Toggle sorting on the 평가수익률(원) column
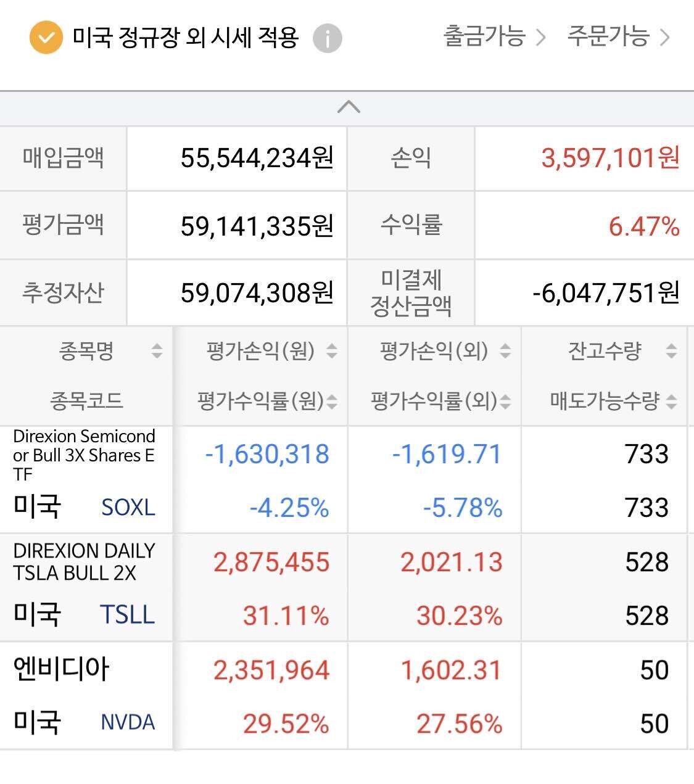This screenshot has height=784, width=694. (331, 401)
